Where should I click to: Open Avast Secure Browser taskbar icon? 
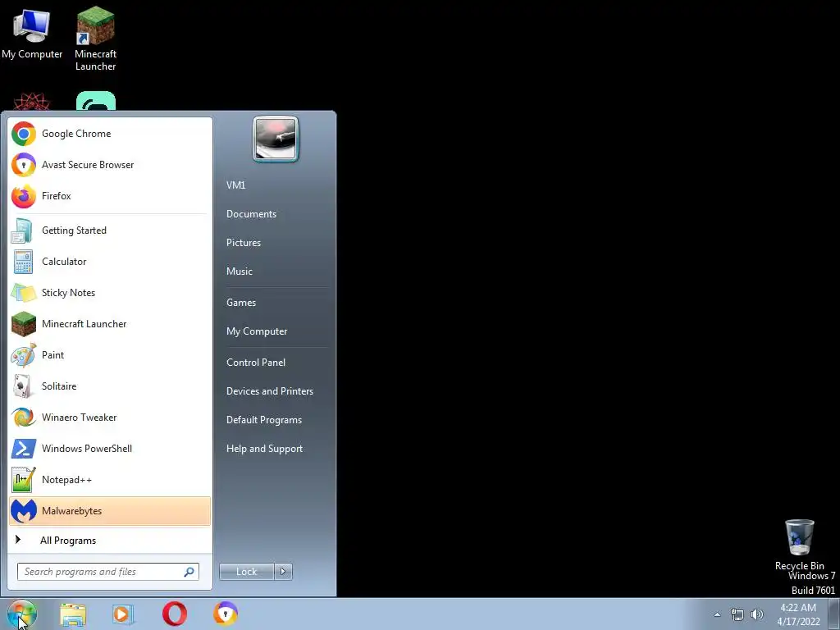coord(226,614)
